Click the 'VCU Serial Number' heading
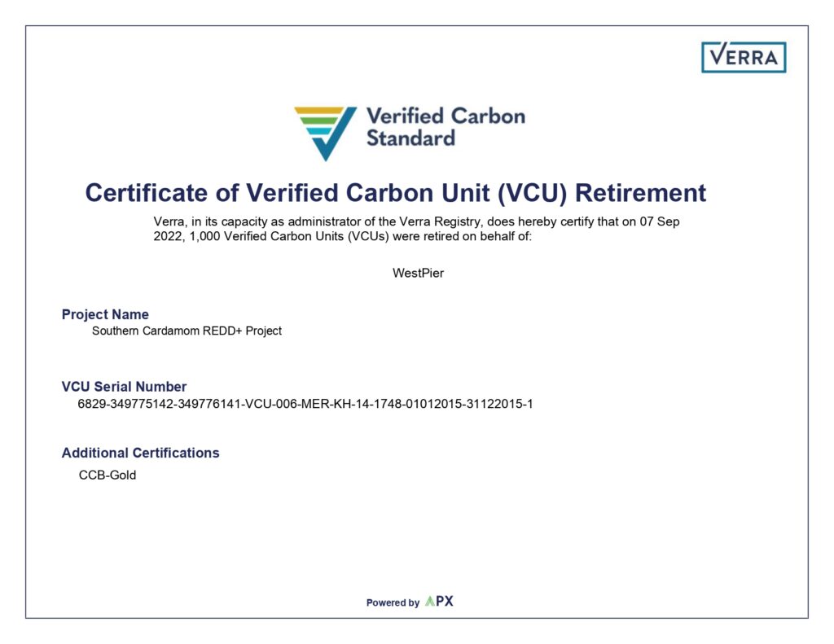The image size is (834, 644). (124, 387)
